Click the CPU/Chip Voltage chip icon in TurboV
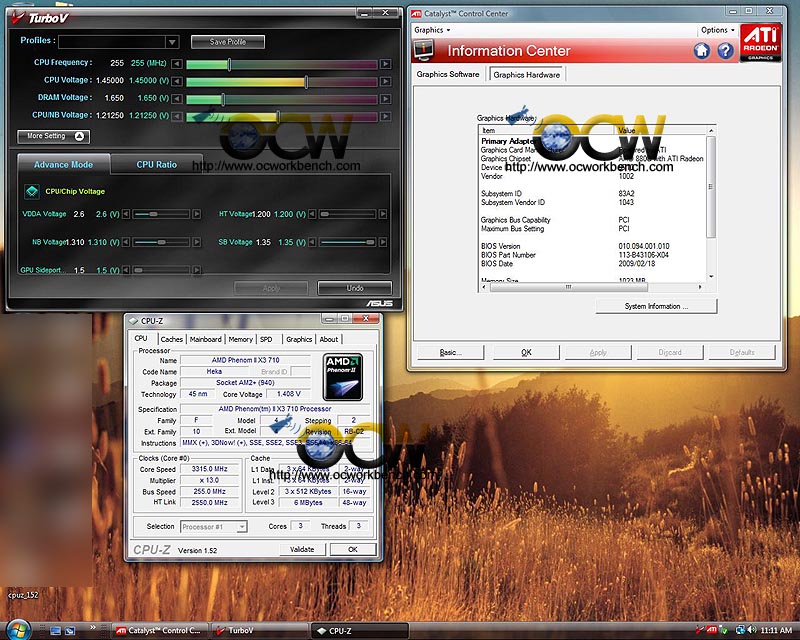The width and height of the screenshot is (800, 640). click(x=32, y=191)
